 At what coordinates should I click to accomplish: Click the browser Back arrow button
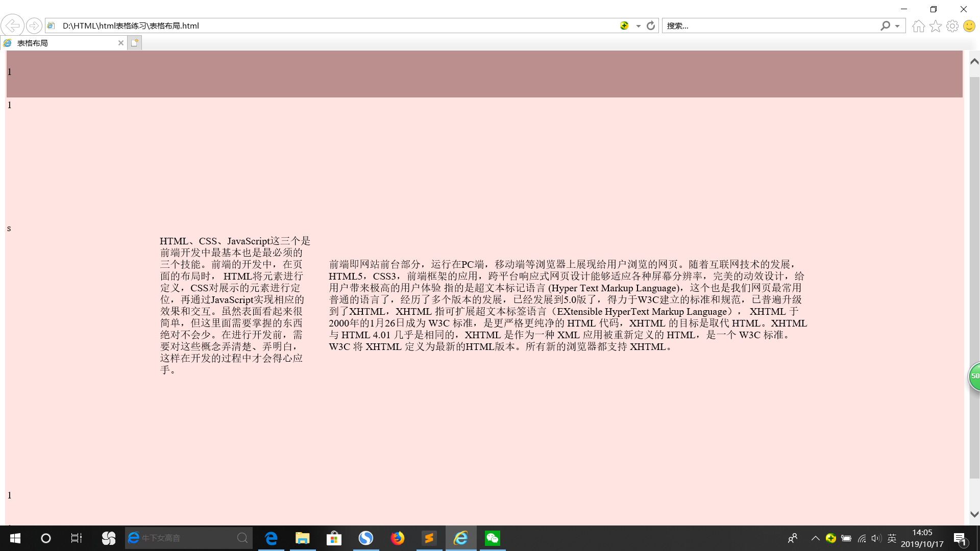tap(12, 26)
